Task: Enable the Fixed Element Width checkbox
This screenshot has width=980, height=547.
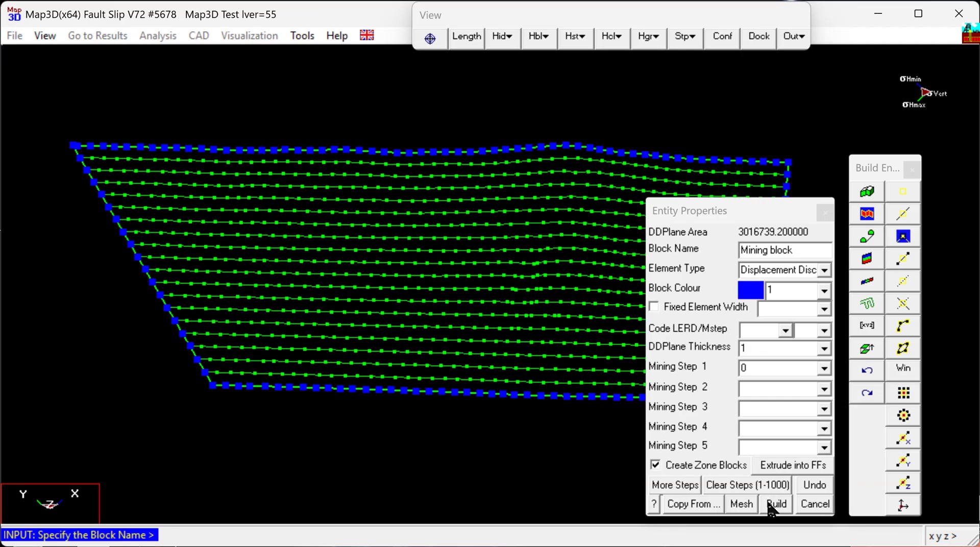Action: (654, 307)
